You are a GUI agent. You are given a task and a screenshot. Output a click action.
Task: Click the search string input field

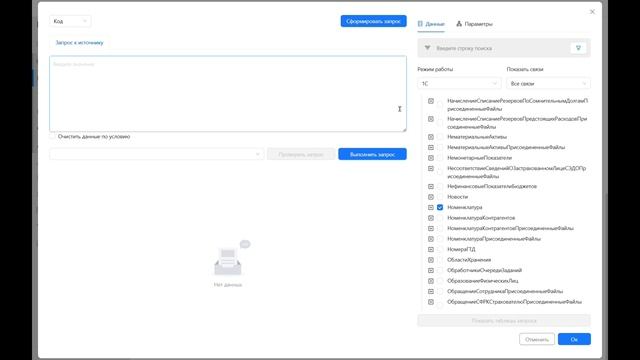501,48
